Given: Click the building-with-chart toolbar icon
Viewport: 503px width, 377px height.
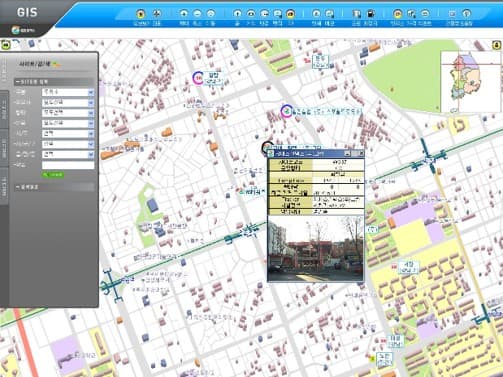Looking at the screenshot, I should (411, 13).
